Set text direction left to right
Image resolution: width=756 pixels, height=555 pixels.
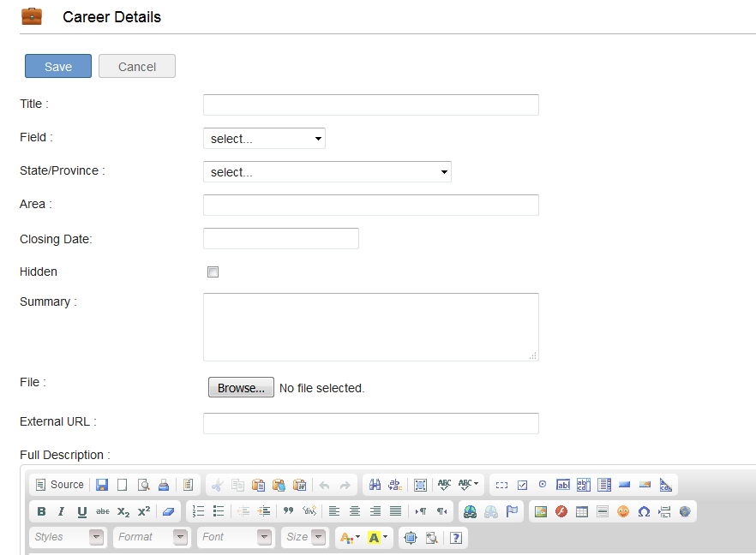click(421, 511)
